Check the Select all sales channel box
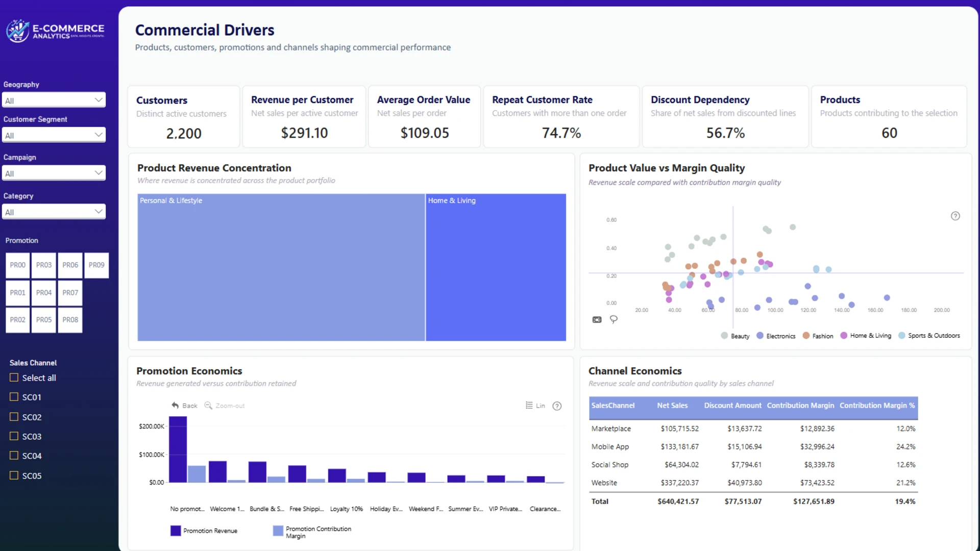This screenshot has width=980, height=551. point(14,378)
